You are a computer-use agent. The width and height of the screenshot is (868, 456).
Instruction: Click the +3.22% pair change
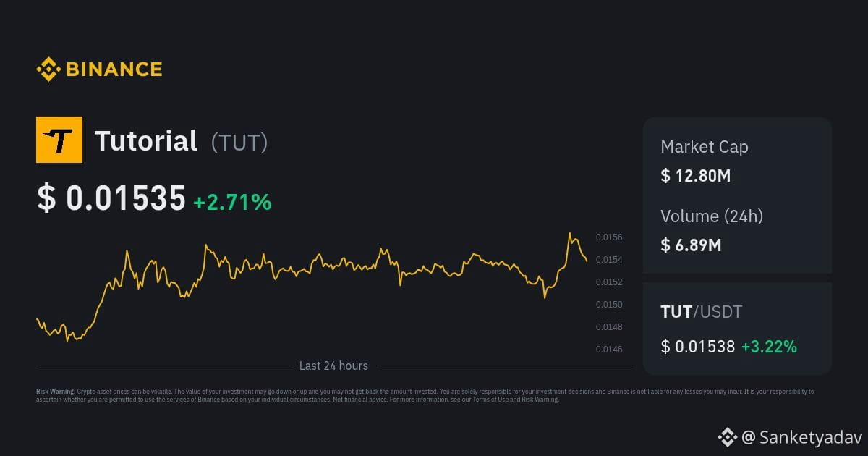(x=769, y=347)
